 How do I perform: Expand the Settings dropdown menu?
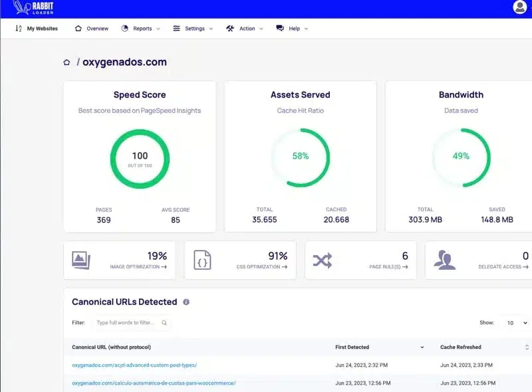[193, 29]
